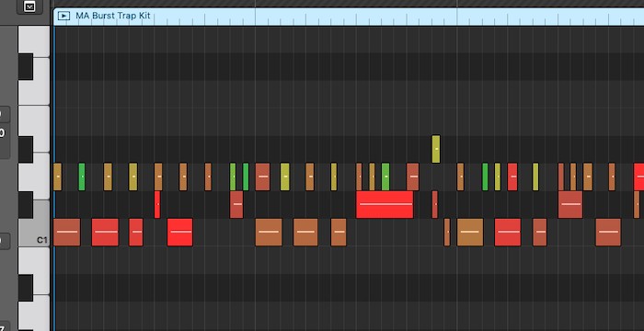Select the MA Burst Trap Kit region title
Viewport: 644px width, 331px height.
point(113,16)
